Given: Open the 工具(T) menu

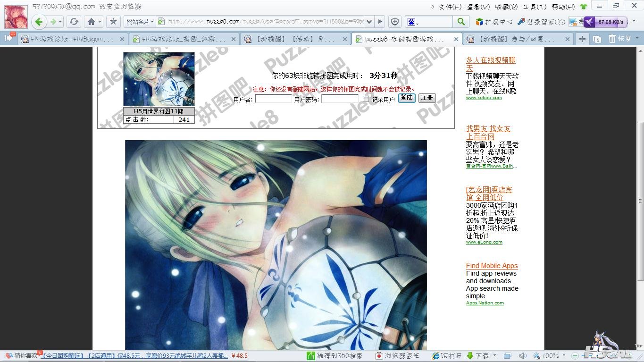Looking at the screenshot, I should click(535, 7).
